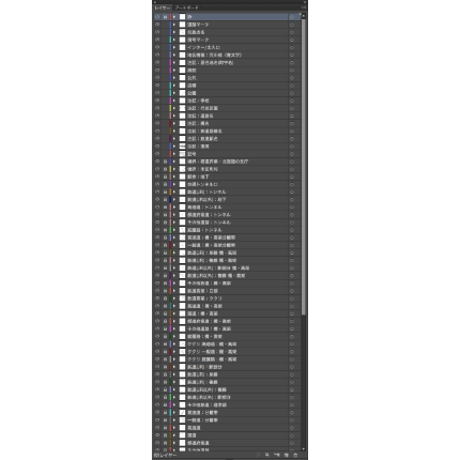Expand the クラリ 高速道：橋・高架 layer
Screen dimensions: 460x460
tap(174, 344)
